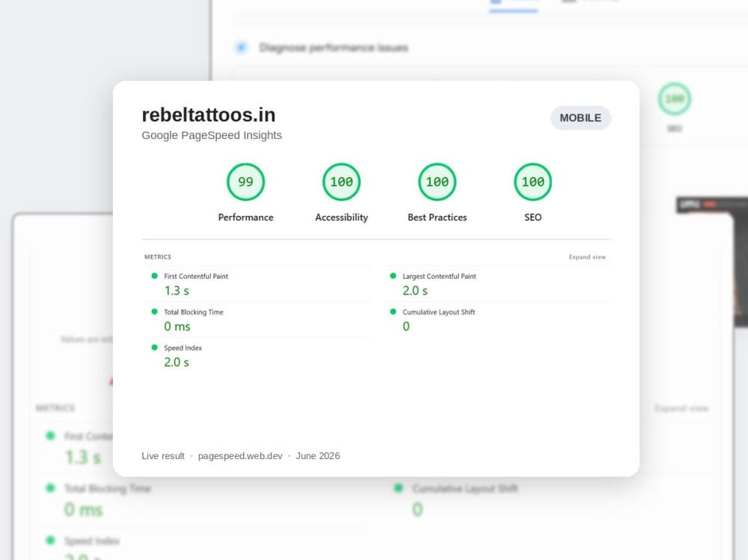Click the First Contentful Paint label in card
Image resolution: width=748 pixels, height=560 pixels.
click(196, 276)
